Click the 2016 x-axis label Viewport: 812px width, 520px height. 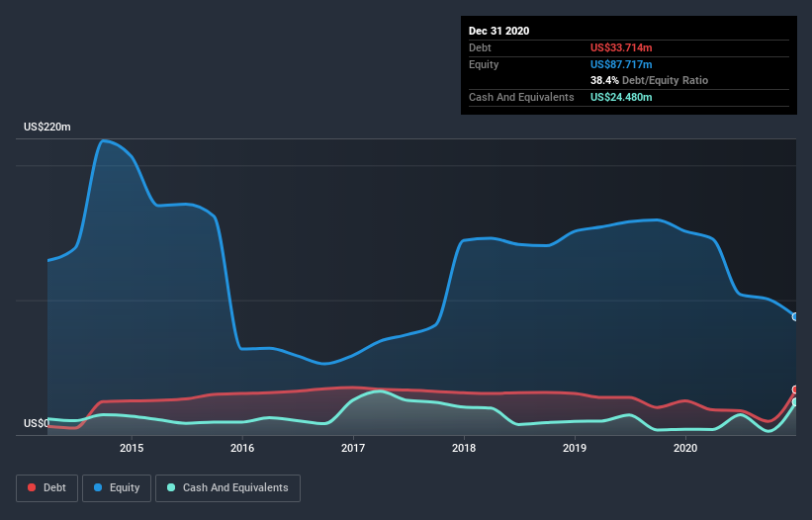point(242,448)
